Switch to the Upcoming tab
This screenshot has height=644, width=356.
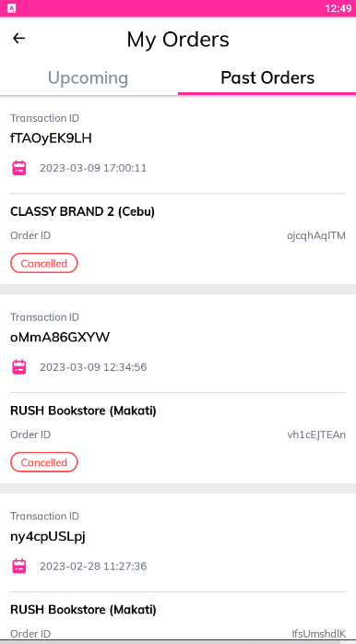88,78
